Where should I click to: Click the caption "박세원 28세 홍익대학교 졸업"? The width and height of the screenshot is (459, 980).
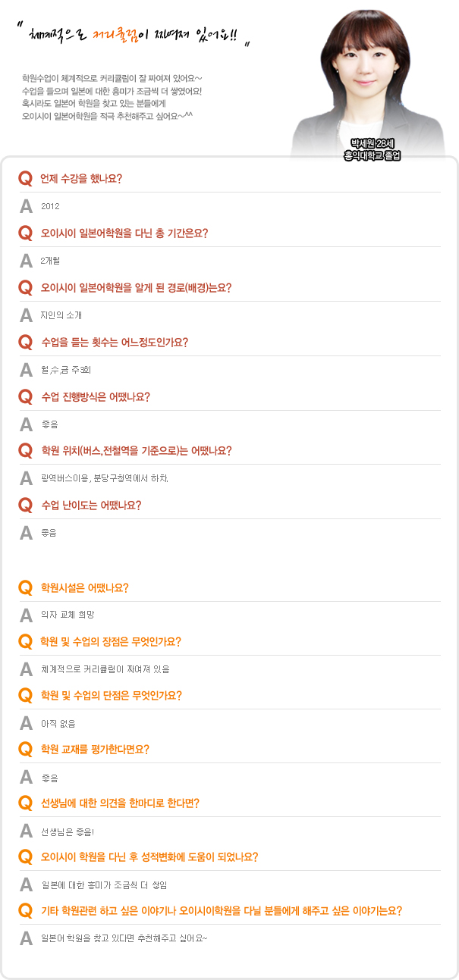click(x=372, y=149)
